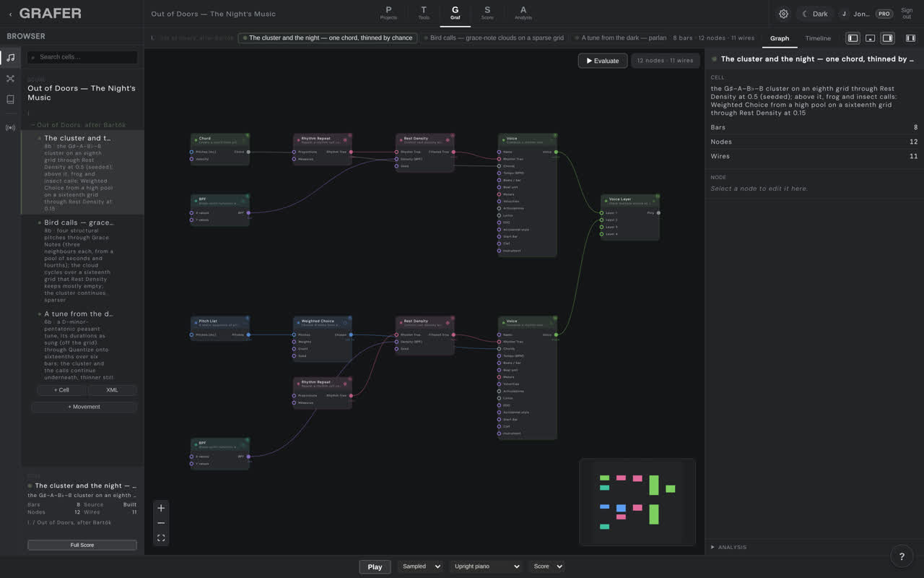Toggle the left panel layout icon
Image resolution: width=924 pixels, height=578 pixels.
(853, 38)
